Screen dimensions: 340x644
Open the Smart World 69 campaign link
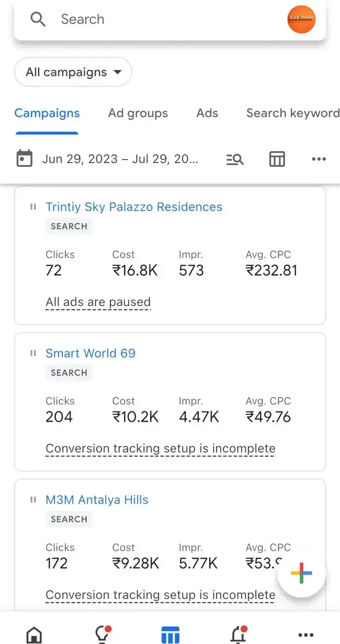coord(91,353)
